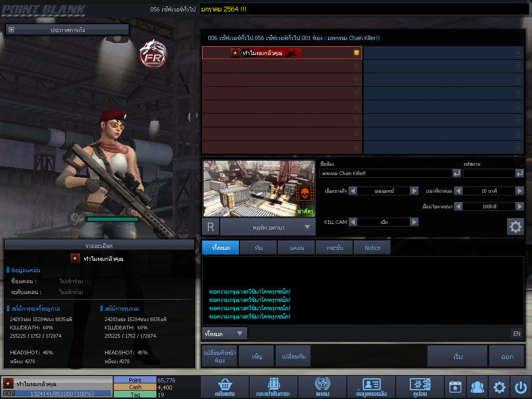Click the room name input field
The height and width of the screenshot is (399, 532).
pyautogui.click(x=386, y=174)
